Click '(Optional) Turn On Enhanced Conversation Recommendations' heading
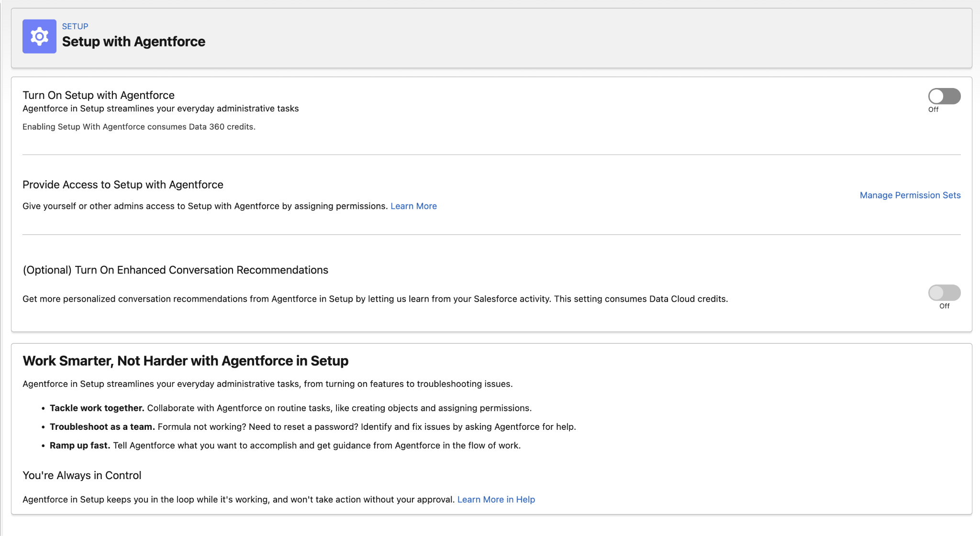Image resolution: width=980 pixels, height=536 pixels. 176,270
